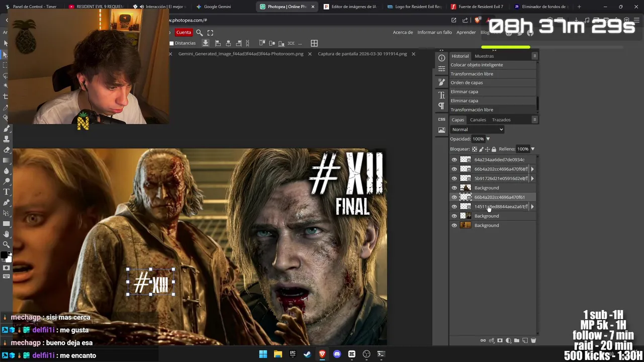Image resolution: width=644 pixels, height=362 pixels.
Task: Open the Captura de pantalla document tab
Action: pyautogui.click(x=362, y=54)
